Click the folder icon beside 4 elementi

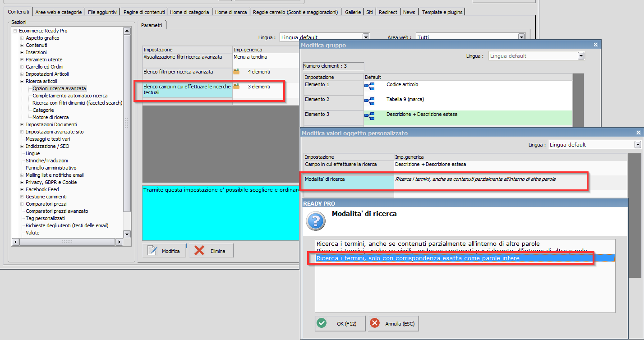point(236,72)
